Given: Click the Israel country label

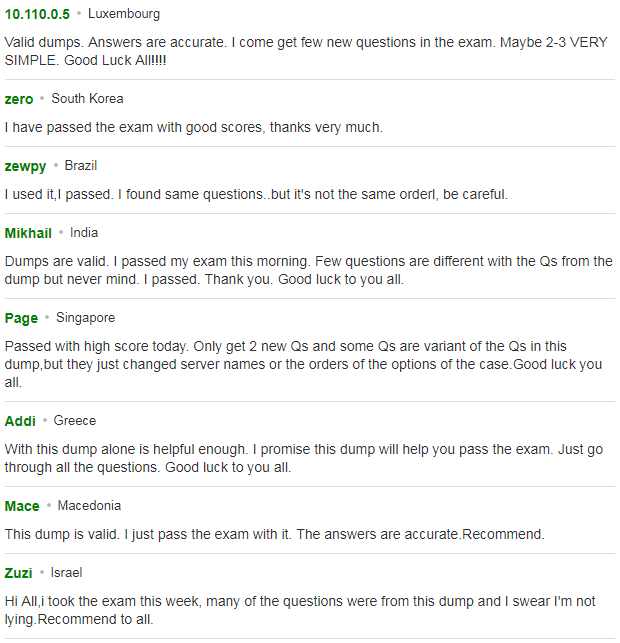Looking at the screenshot, I should click(x=66, y=573).
